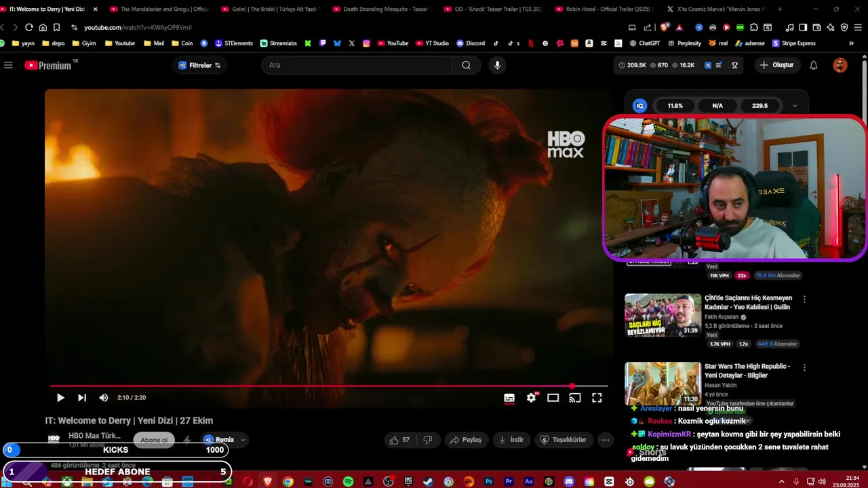Show more bookmarks overflow chevron

[852, 43]
